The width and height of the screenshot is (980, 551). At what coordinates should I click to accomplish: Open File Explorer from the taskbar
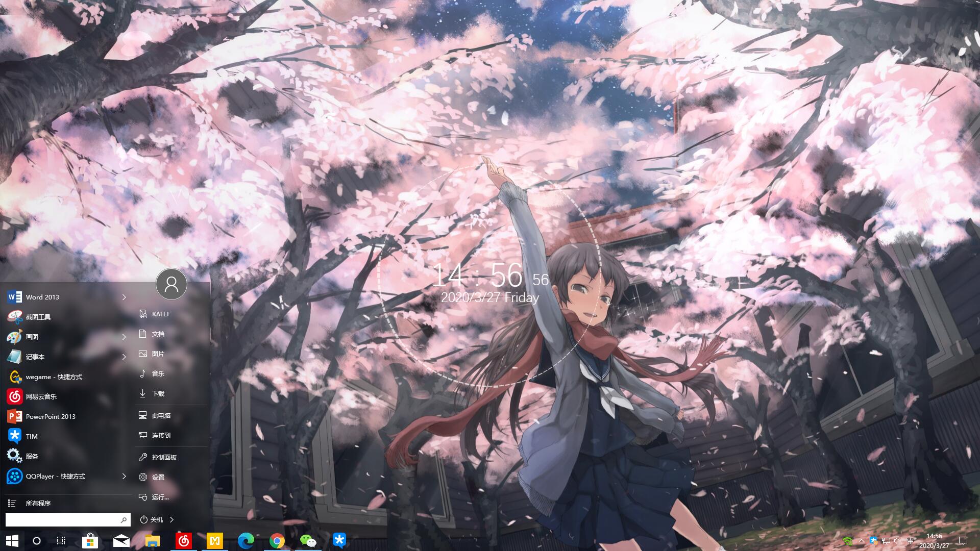click(x=153, y=541)
